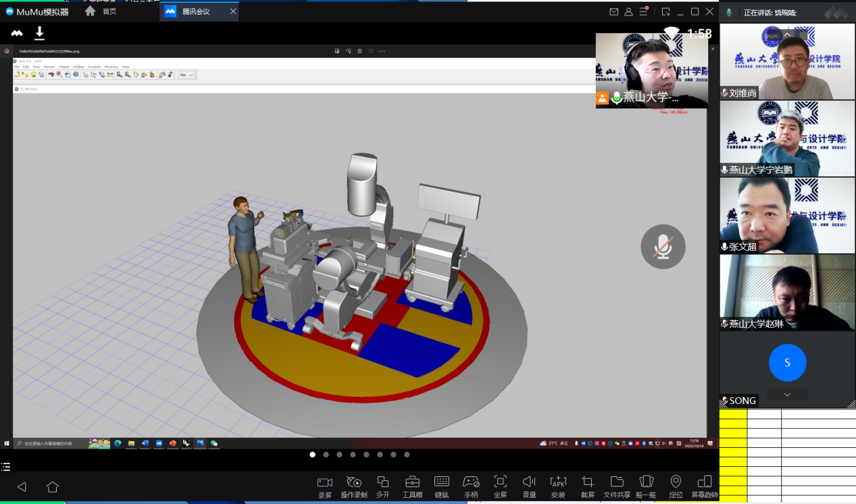Click the 手柄 gamepad icon
Screen dimensions: 856x504
471,482
